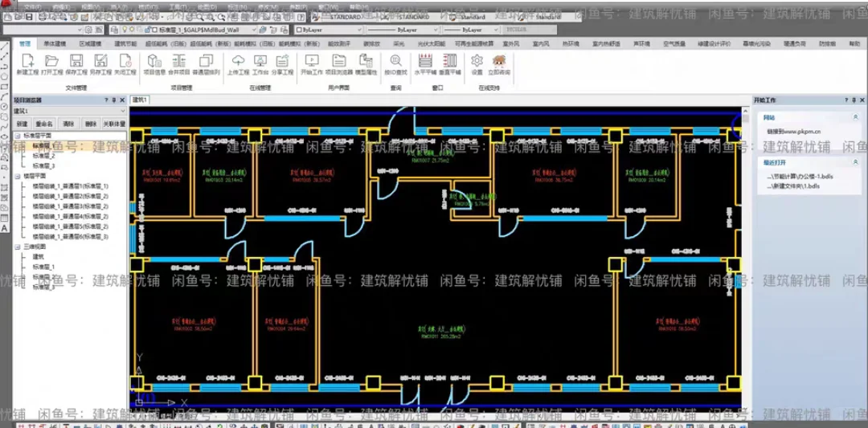This screenshot has width=868, height=428.
Task: Click the 打开工程 open project icon
Action: click(52, 64)
